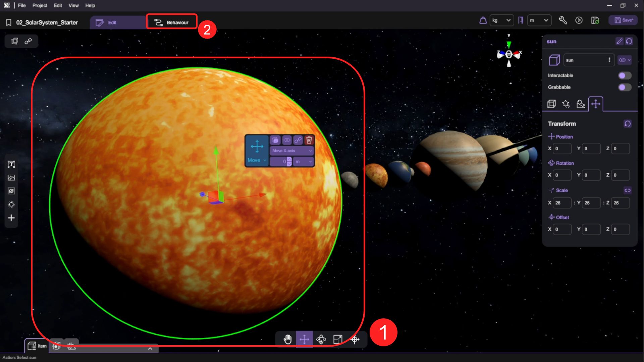Activate the rotate gizmo tool
This screenshot has height=362, width=644.
[x=321, y=339]
